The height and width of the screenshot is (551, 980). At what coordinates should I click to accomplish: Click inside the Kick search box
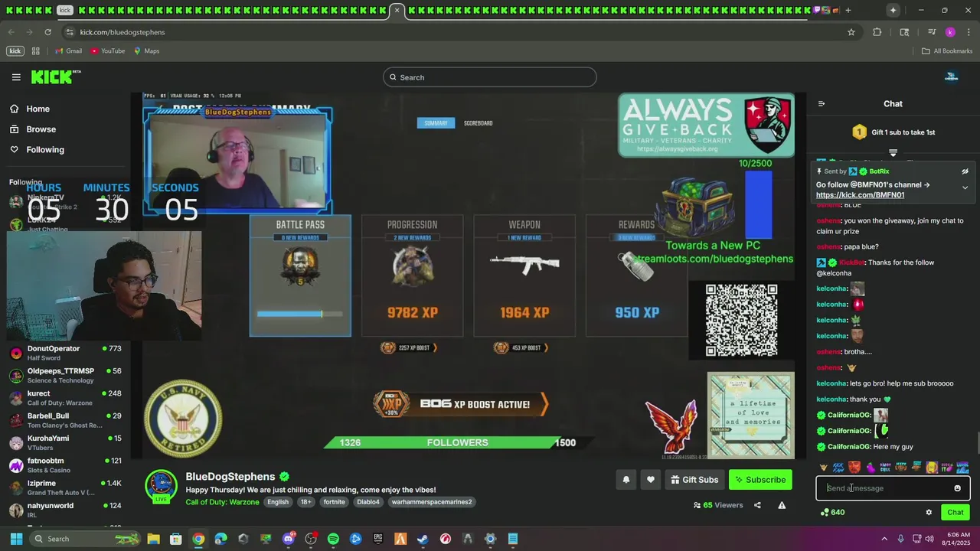490,77
